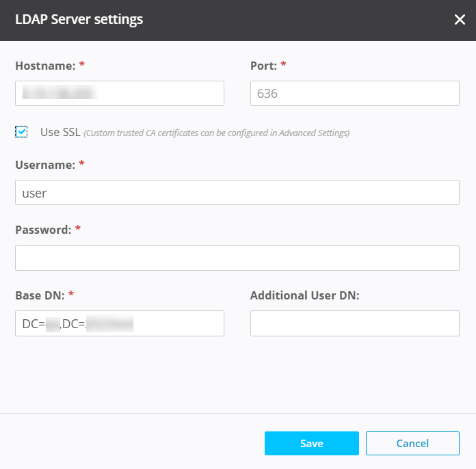Toggle the Use SSL checkbox

[x=21, y=132]
